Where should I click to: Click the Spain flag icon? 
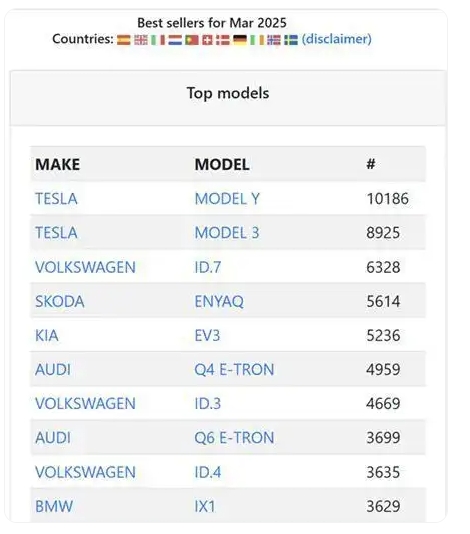point(124,40)
